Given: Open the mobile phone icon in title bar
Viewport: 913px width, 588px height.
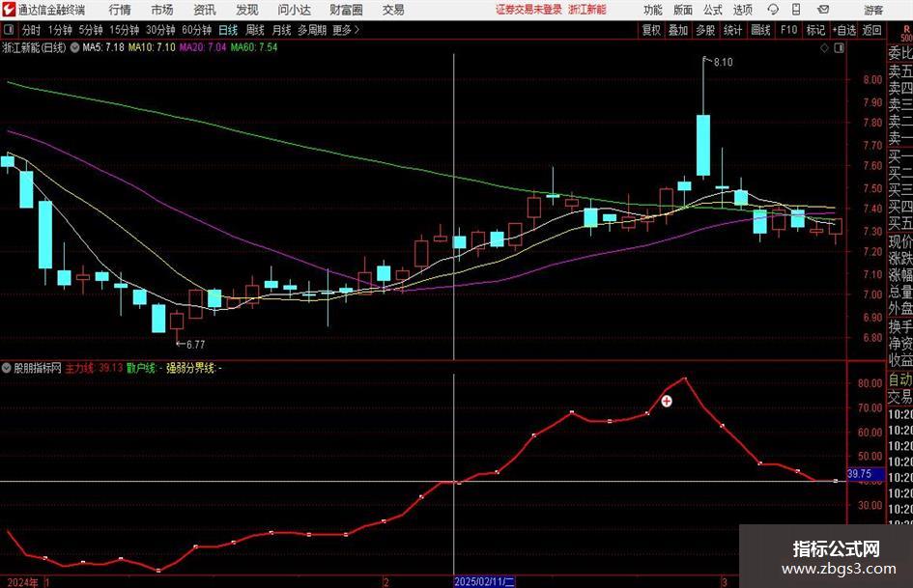Looking at the screenshot, I should point(796,10).
